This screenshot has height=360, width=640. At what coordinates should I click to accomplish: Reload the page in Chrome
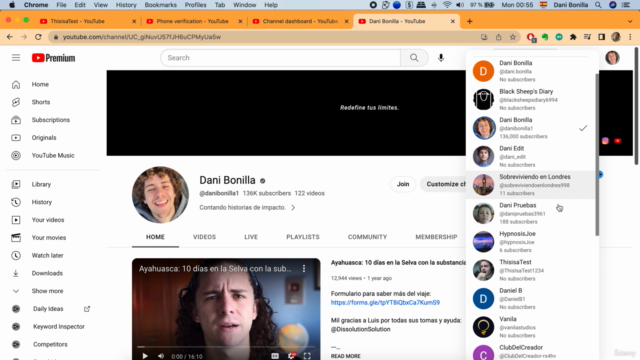[38, 37]
